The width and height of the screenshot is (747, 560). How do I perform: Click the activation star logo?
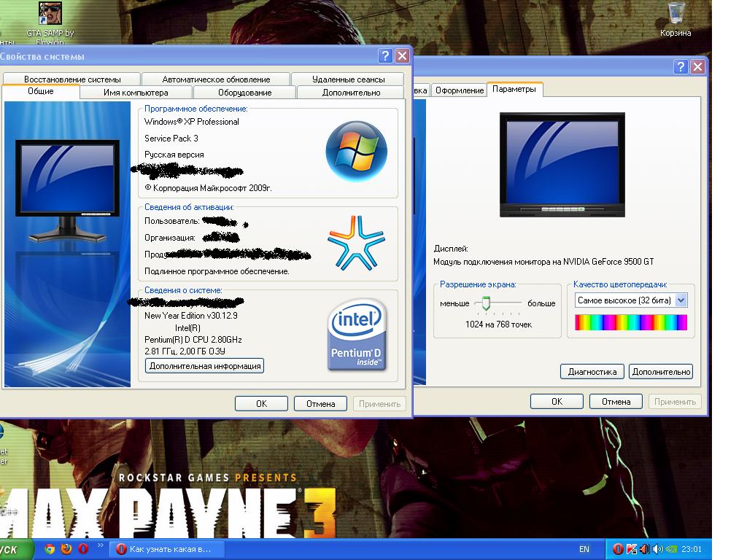[x=356, y=243]
